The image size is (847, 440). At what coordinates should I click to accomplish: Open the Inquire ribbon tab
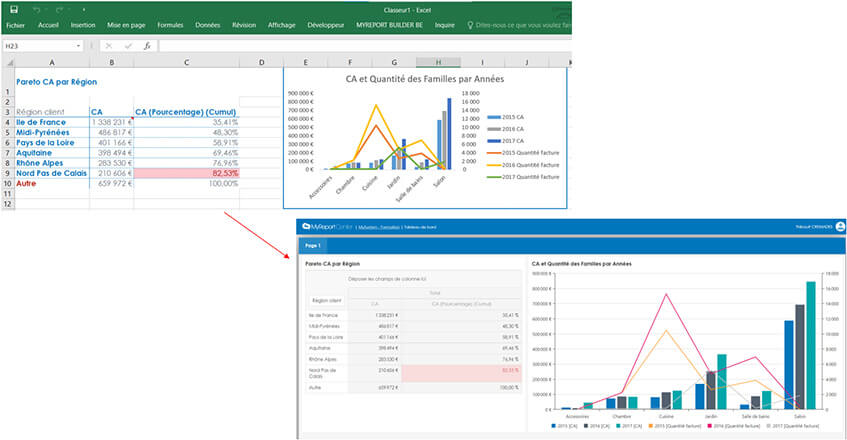445,25
